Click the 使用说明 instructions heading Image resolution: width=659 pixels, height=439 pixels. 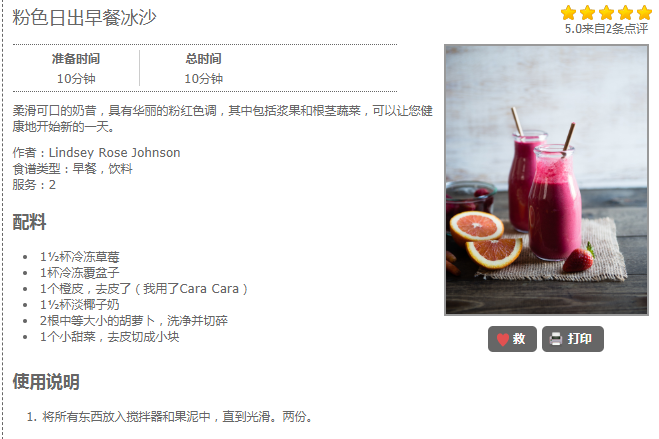tap(46, 381)
